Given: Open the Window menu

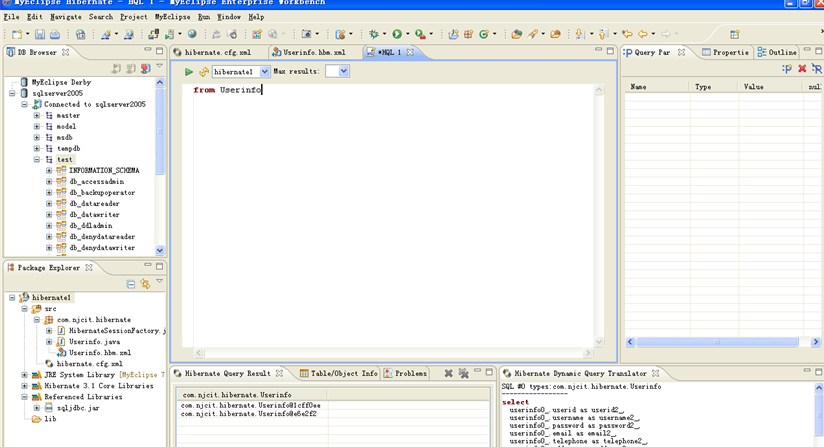Looking at the screenshot, I should [x=229, y=17].
